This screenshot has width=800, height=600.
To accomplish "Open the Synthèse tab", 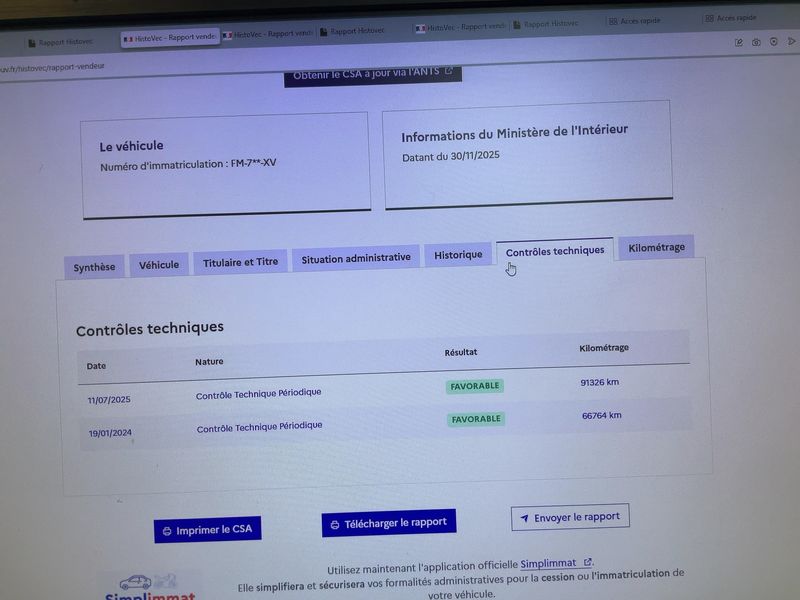I will click(x=94, y=267).
